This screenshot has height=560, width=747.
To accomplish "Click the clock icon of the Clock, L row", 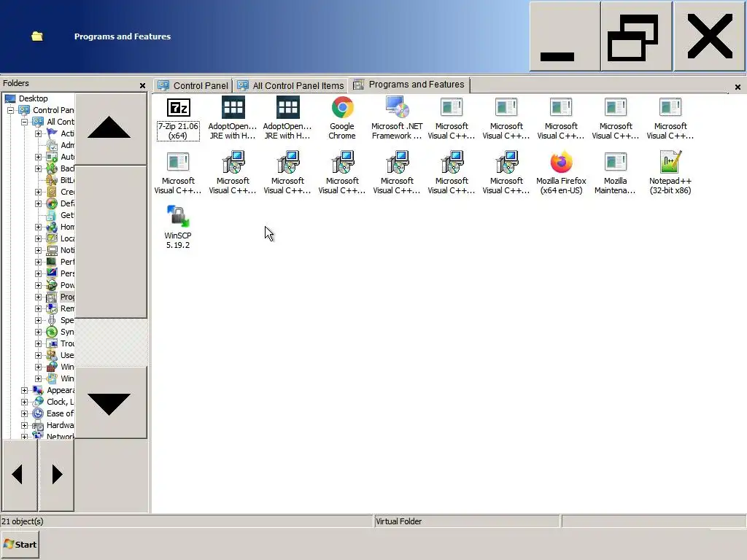I will pyautogui.click(x=38, y=402).
